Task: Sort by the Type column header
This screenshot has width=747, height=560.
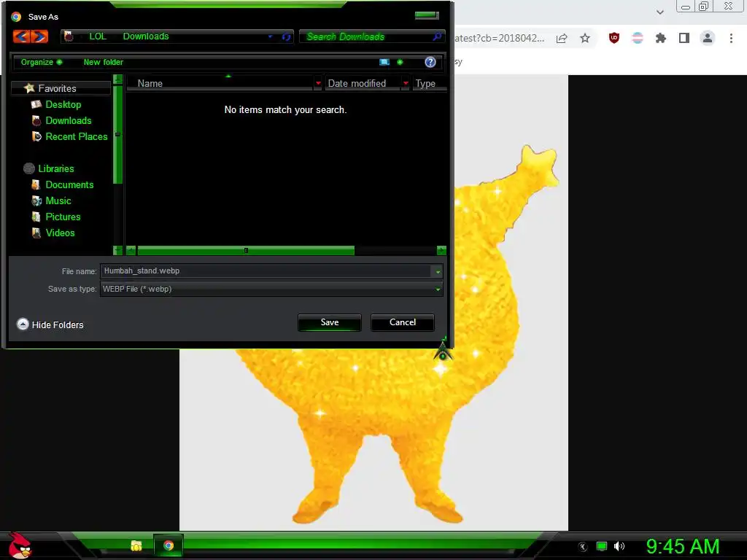Action: pyautogui.click(x=429, y=83)
